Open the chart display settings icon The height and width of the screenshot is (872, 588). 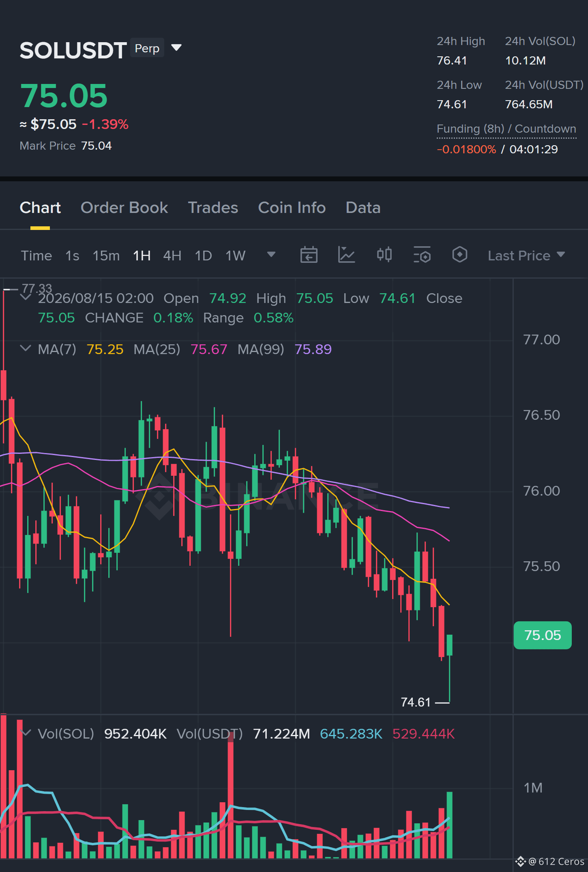click(x=422, y=255)
